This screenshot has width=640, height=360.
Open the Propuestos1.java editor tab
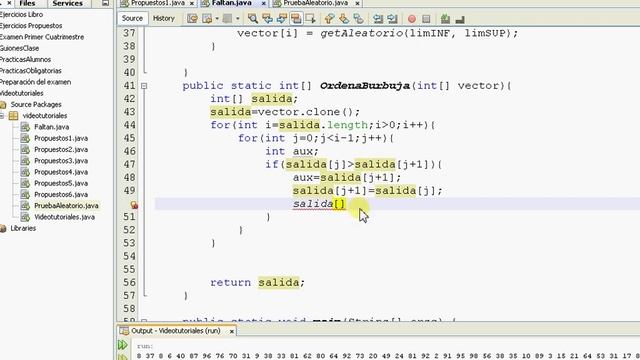coord(157,3)
